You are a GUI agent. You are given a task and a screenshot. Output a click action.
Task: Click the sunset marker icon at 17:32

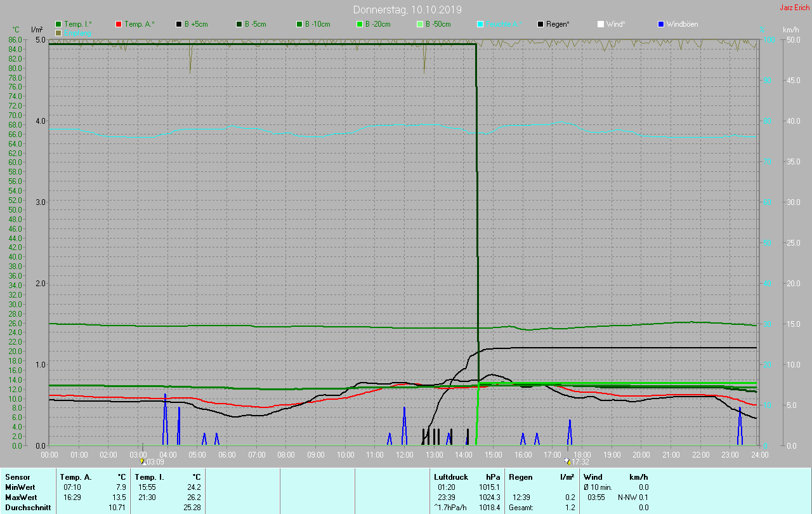tap(567, 461)
